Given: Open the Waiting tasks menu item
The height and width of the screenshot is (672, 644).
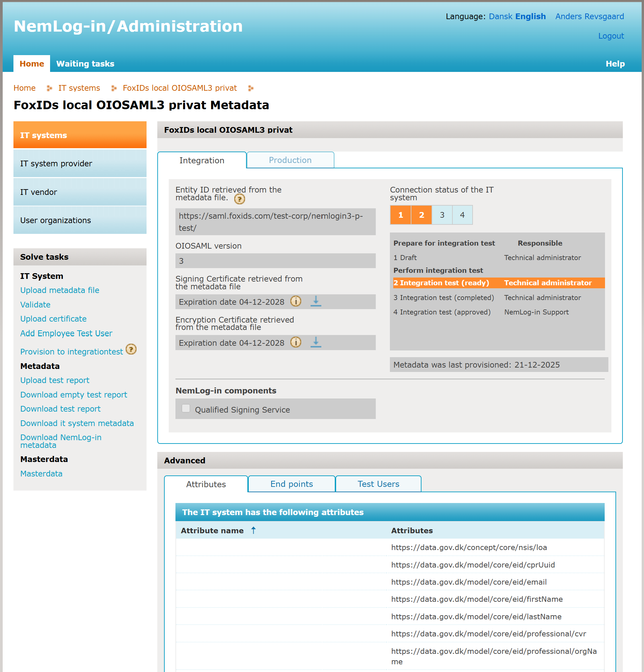Looking at the screenshot, I should point(85,64).
